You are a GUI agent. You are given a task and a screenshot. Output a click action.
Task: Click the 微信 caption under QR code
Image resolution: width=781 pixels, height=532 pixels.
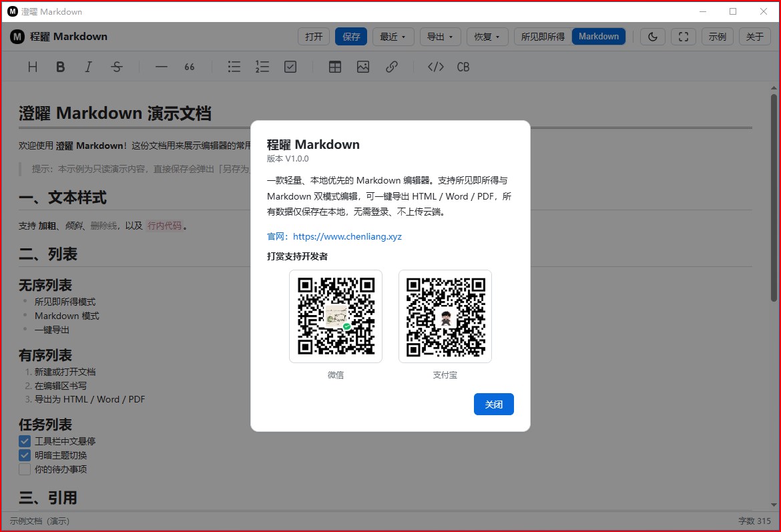tap(336, 375)
